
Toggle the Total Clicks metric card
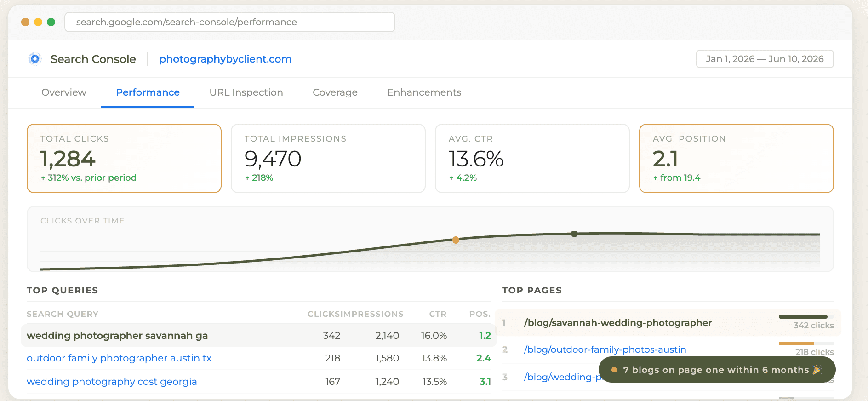click(x=124, y=158)
